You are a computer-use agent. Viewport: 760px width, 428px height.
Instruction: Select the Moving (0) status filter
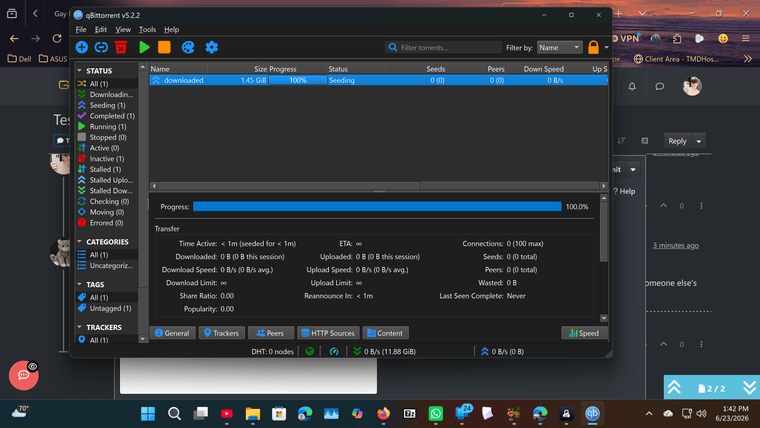tap(107, 212)
